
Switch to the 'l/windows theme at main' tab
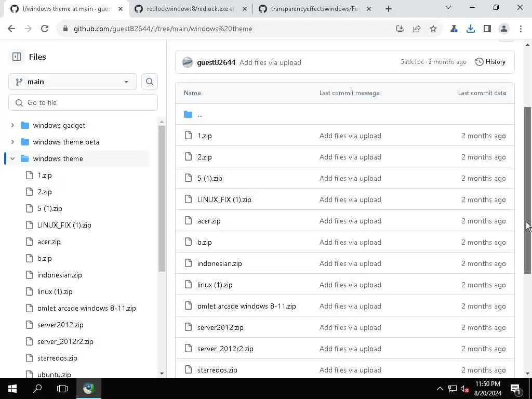[x=67, y=9]
